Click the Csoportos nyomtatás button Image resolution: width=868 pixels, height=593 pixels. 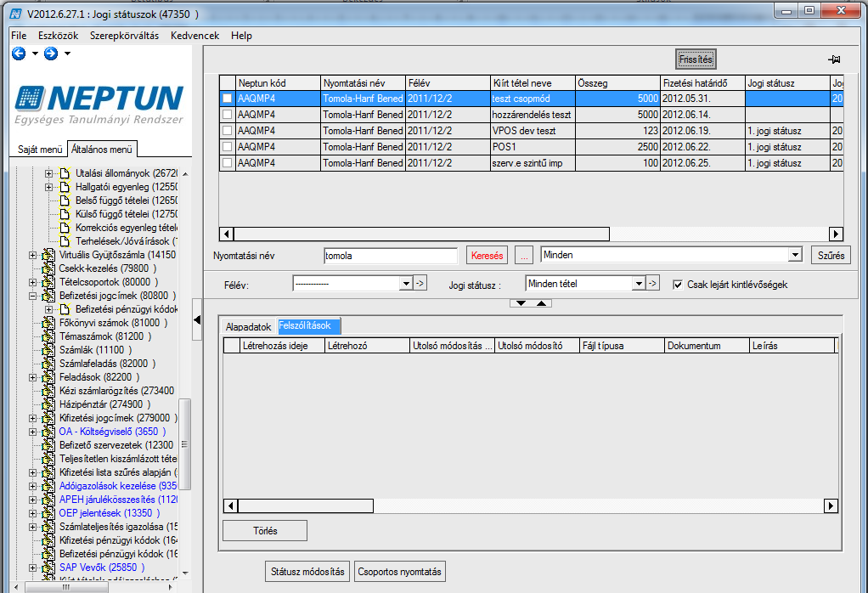(x=400, y=572)
